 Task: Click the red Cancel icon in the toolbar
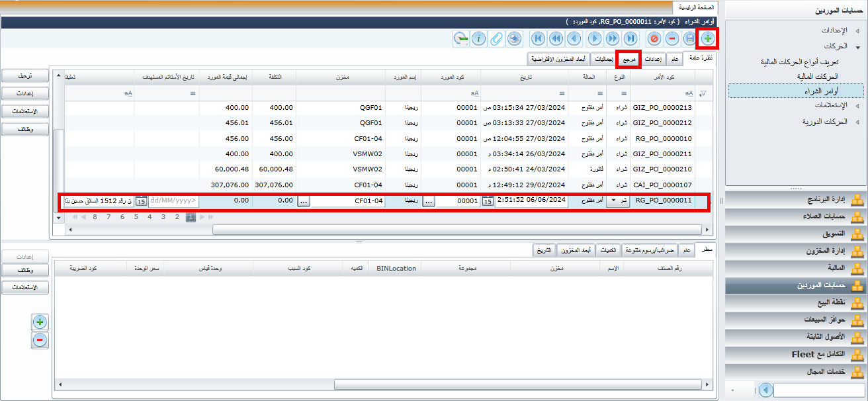(x=654, y=38)
